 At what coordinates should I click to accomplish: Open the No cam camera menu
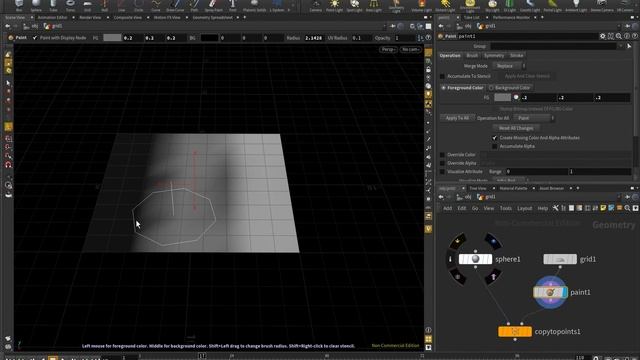point(410,49)
